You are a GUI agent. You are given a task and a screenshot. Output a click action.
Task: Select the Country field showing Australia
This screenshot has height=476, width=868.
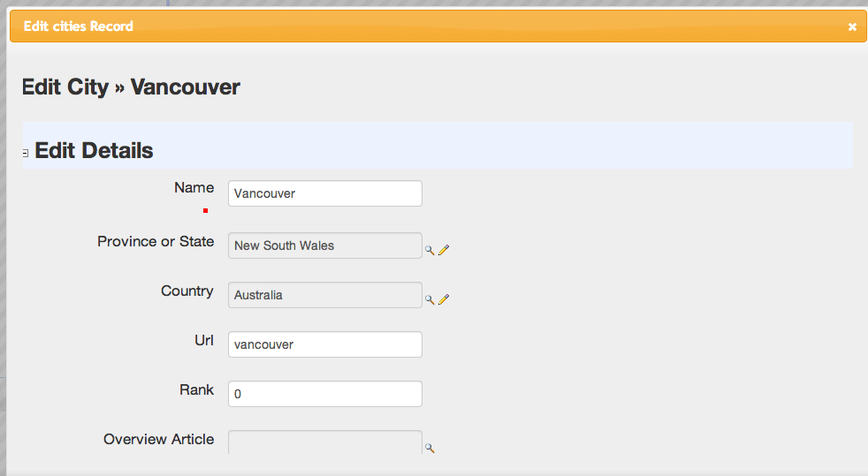(325, 295)
